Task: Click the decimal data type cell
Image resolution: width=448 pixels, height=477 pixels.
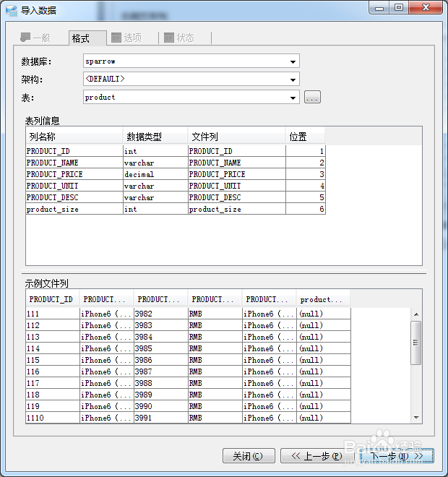Action: click(x=155, y=174)
